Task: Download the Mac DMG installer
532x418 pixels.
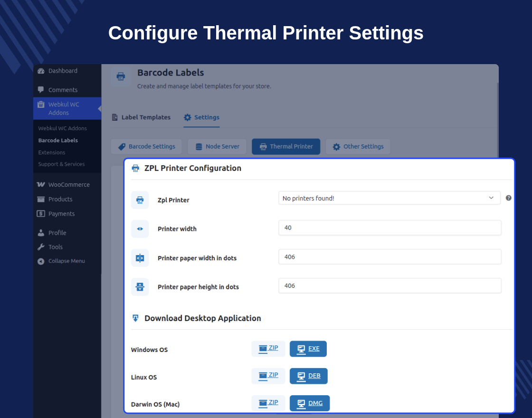Action: (x=309, y=403)
